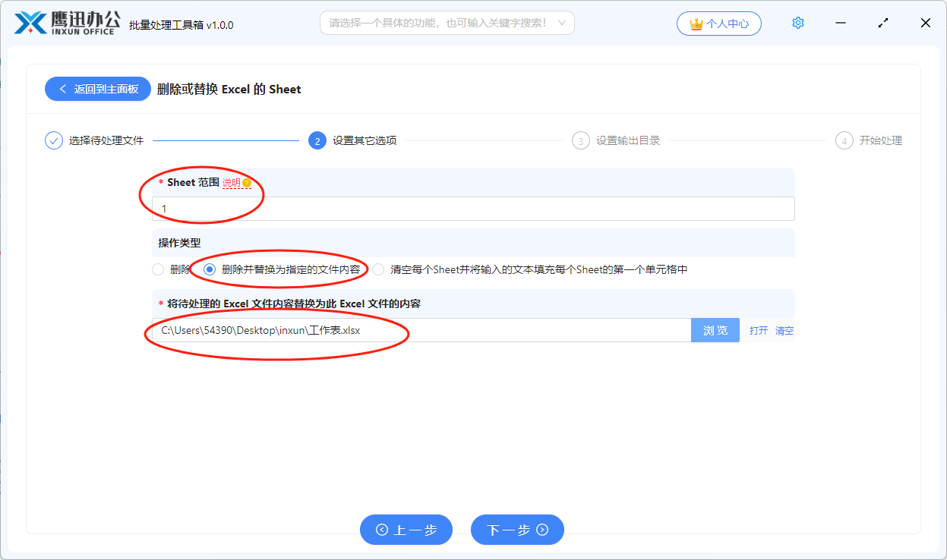Image resolution: width=947 pixels, height=560 pixels.
Task: Select 清空每个Sheet并填充第一个单元格 radio option
Action: [378, 269]
